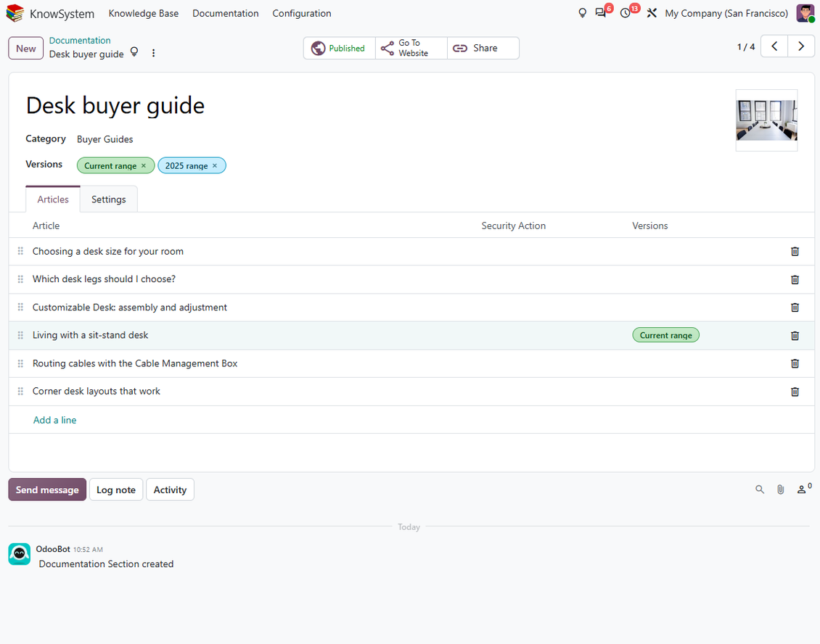The height and width of the screenshot is (644, 820).
Task: Search messages with the magnifier icon
Action: point(760,490)
